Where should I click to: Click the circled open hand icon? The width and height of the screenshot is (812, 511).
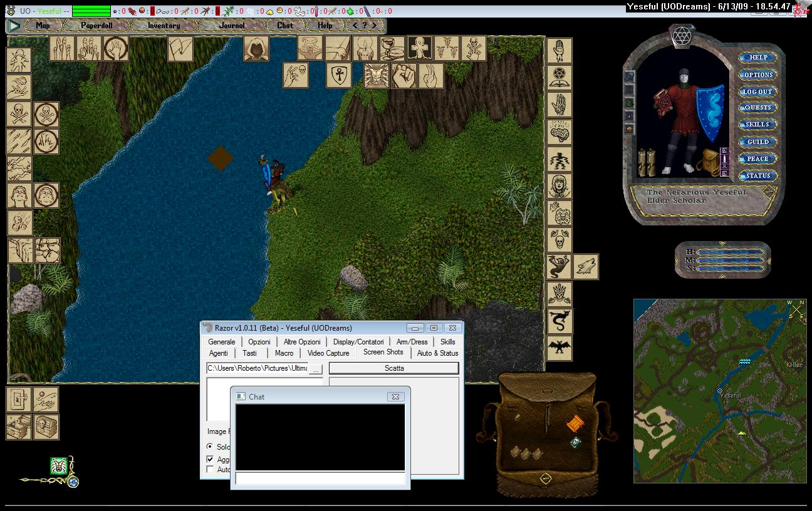tap(117, 48)
